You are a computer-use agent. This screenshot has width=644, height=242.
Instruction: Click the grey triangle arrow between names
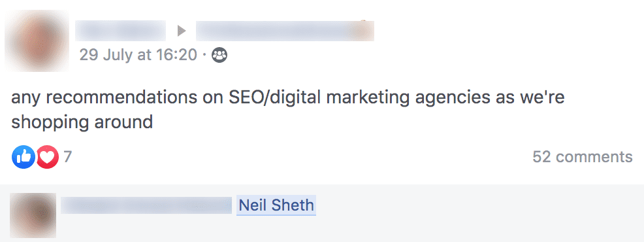coord(182,31)
